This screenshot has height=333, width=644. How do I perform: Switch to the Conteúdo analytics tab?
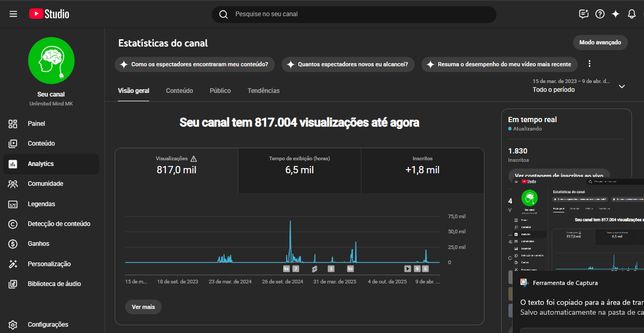[x=179, y=91]
